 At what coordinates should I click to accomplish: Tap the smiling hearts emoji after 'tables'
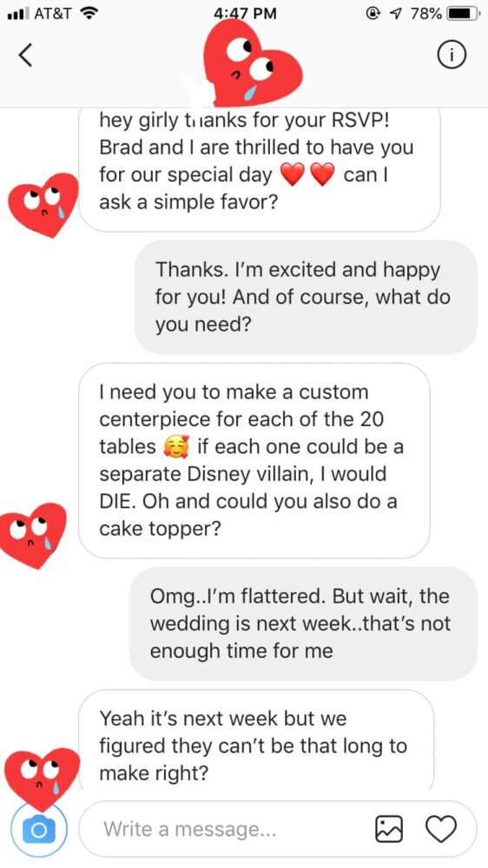point(176,447)
